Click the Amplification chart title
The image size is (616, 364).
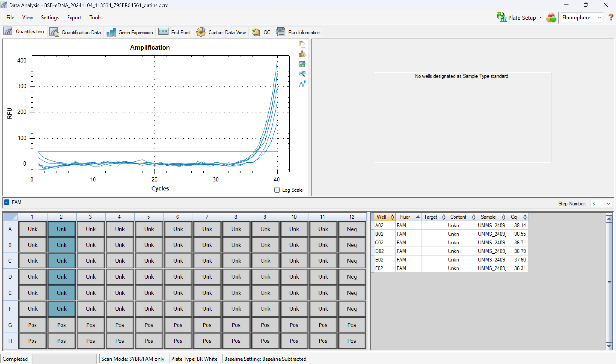coord(150,47)
